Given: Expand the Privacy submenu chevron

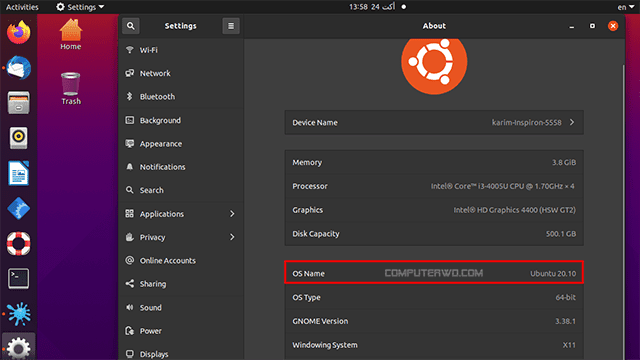Looking at the screenshot, I should tap(232, 237).
